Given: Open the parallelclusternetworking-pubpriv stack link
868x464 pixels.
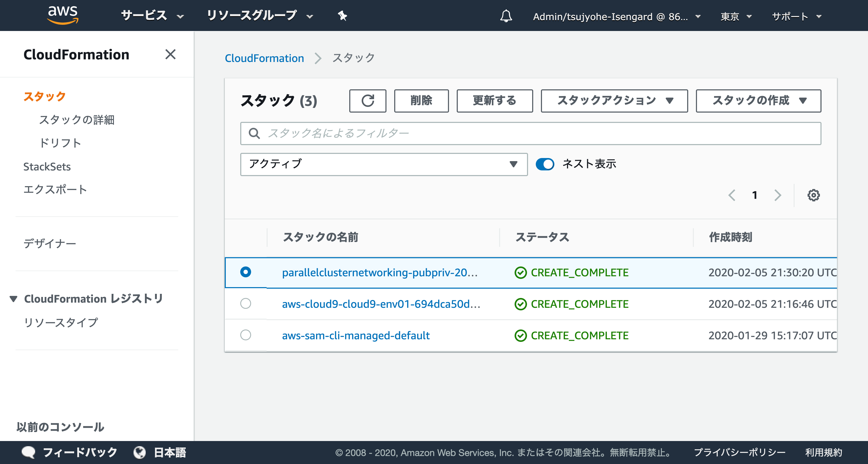Looking at the screenshot, I should [380, 272].
